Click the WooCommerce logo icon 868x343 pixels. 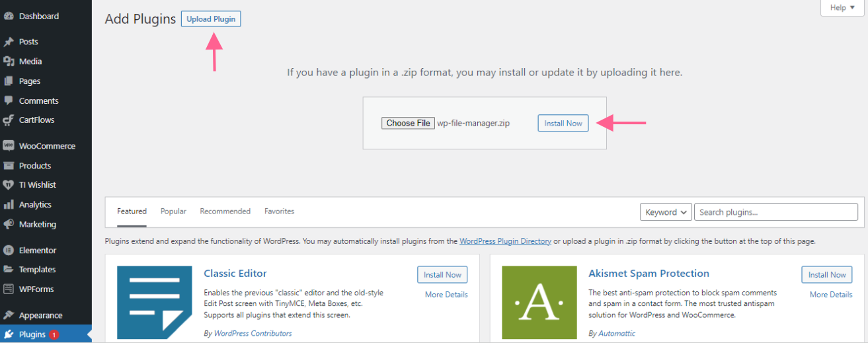[x=9, y=146]
